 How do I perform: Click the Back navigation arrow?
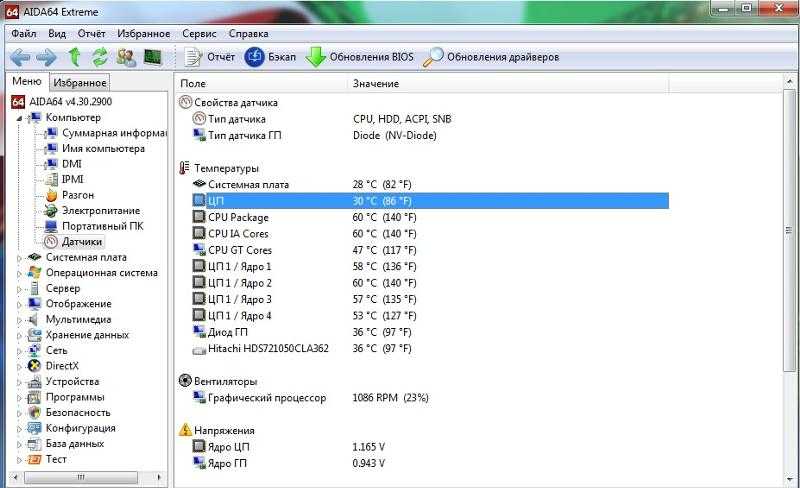tap(20, 57)
